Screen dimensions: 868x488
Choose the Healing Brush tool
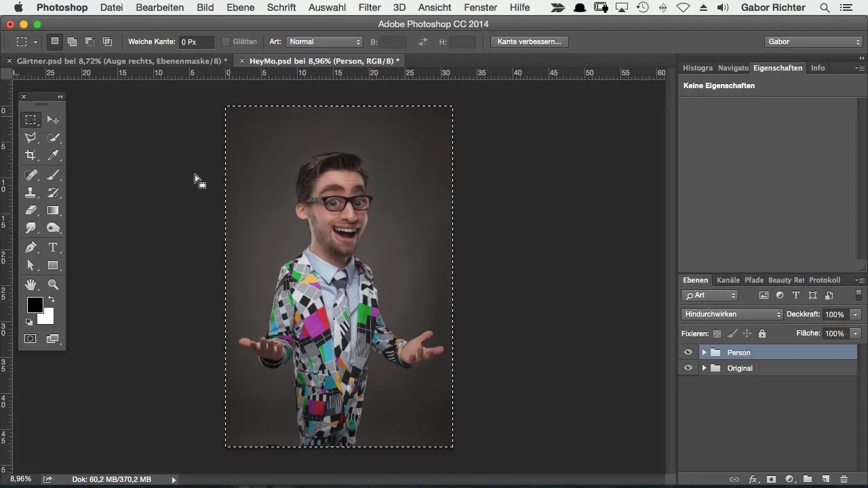pos(31,175)
